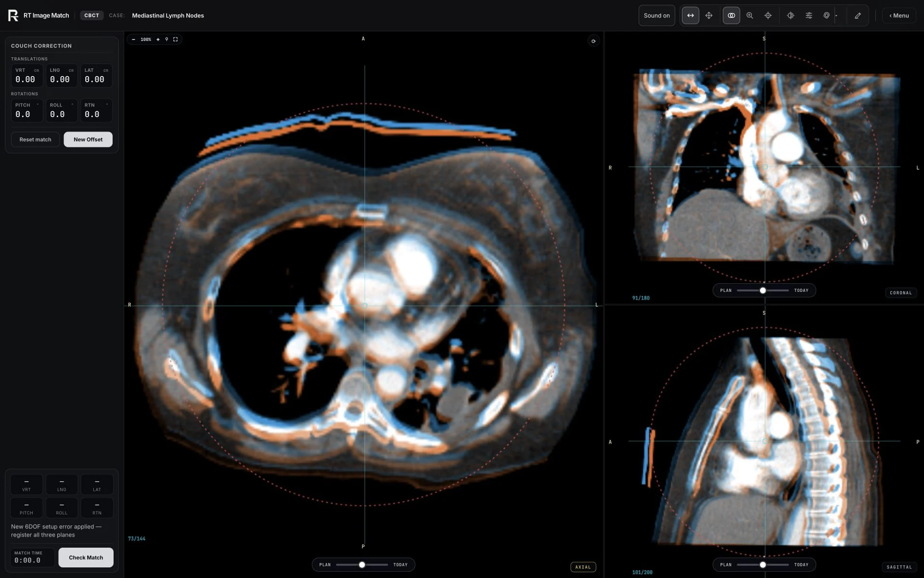Click the VRT result tile at bottom

click(x=26, y=484)
